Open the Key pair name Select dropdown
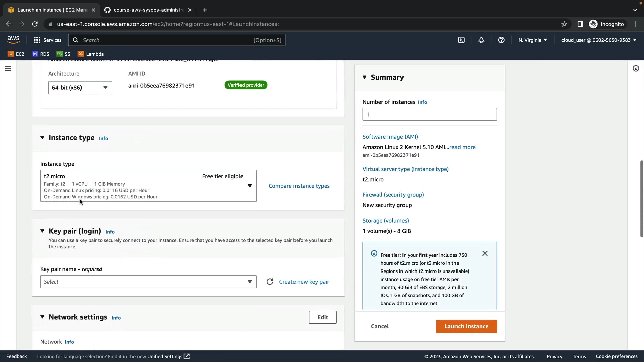 coord(148,282)
